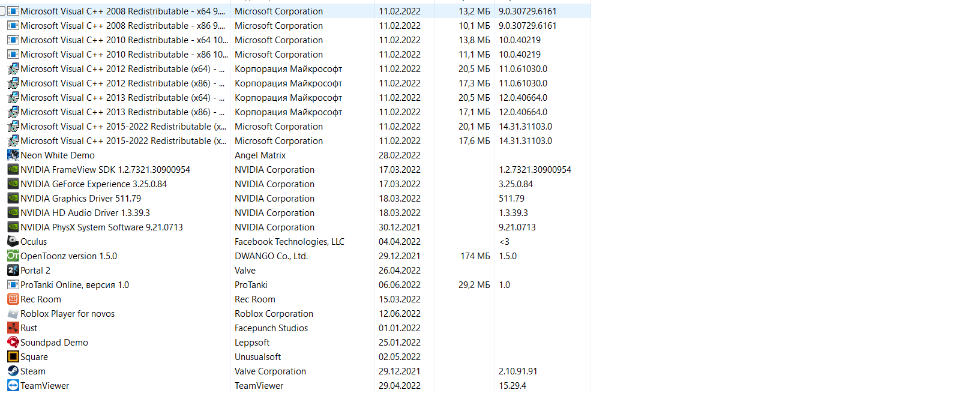Image resolution: width=980 pixels, height=393 pixels.
Task: Click the NVIDIA Graphics Driver icon
Action: pyautogui.click(x=13, y=199)
